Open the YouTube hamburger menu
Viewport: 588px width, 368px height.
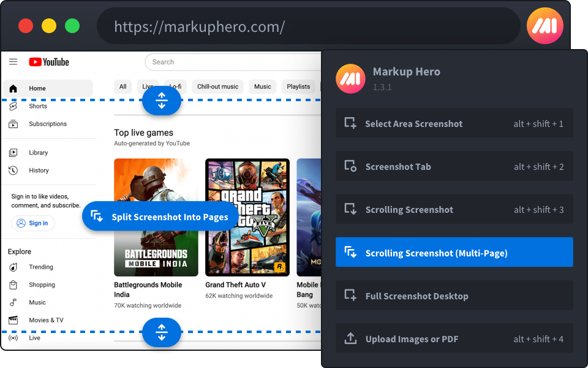(x=13, y=62)
